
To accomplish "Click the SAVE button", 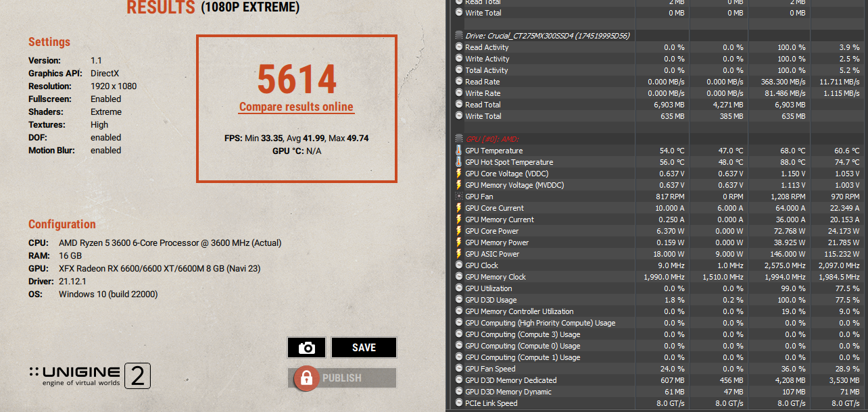I will click(364, 347).
